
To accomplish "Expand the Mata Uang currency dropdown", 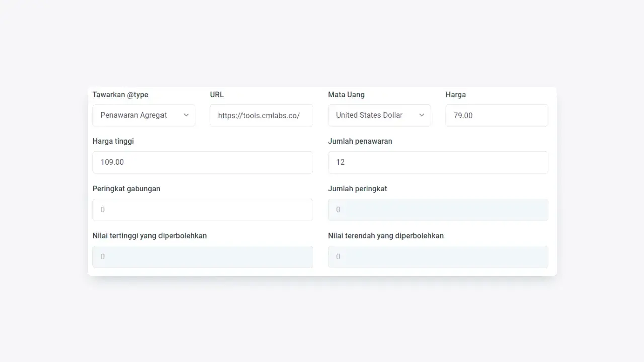I will click(x=379, y=115).
